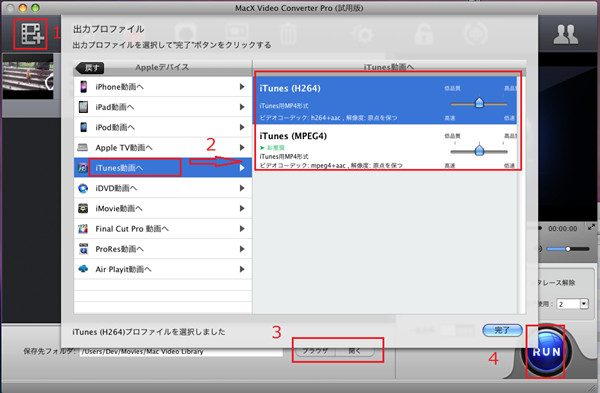
Task: Click the Apple TV device icon
Action: click(83, 147)
